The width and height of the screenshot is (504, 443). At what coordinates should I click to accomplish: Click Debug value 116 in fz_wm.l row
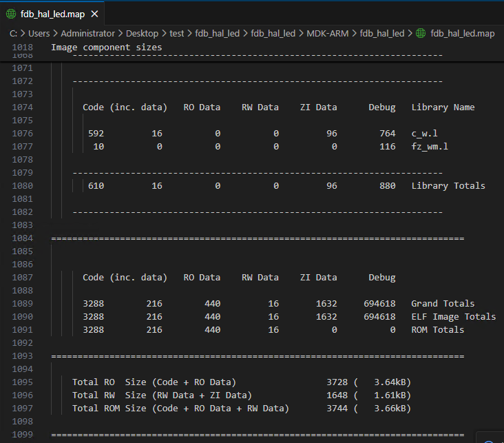pyautogui.click(x=388, y=146)
